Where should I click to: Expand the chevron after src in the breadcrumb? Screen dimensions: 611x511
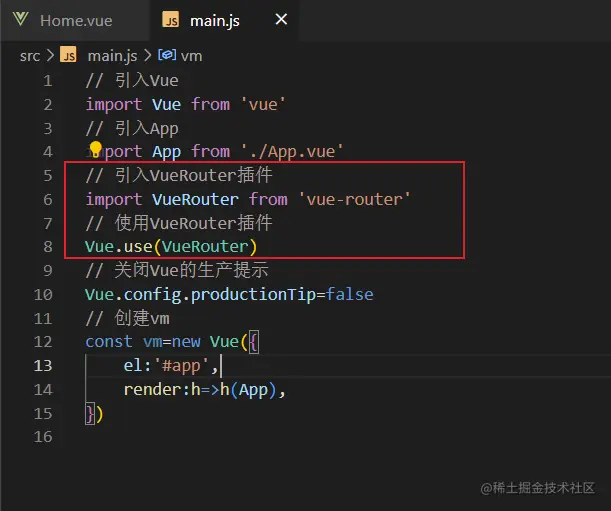tap(50, 55)
